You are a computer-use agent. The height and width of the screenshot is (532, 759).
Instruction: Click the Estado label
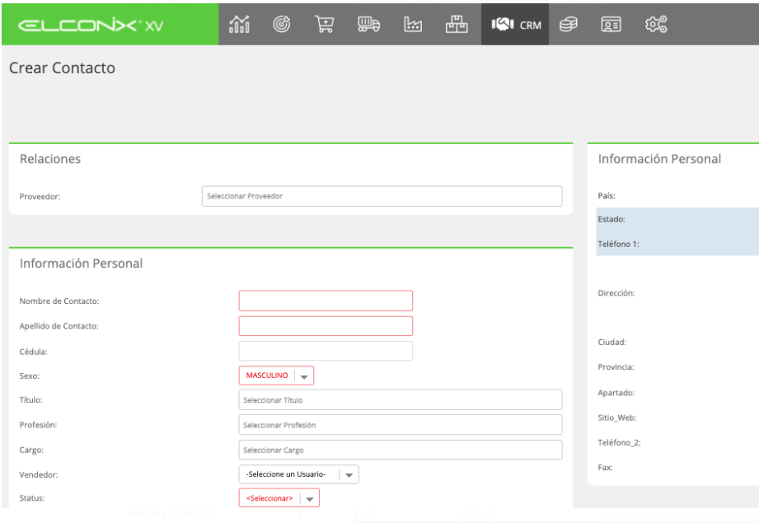click(x=611, y=219)
